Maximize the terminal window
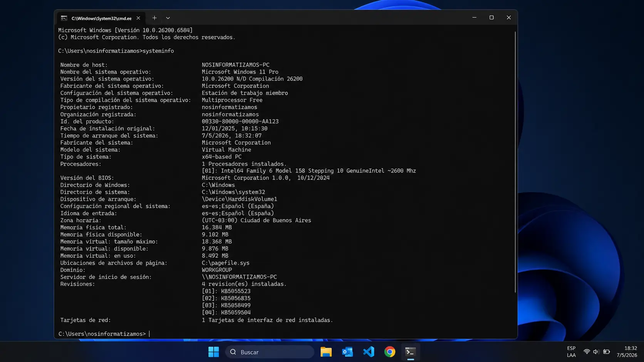Image resolution: width=644 pixels, height=362 pixels. (491, 18)
